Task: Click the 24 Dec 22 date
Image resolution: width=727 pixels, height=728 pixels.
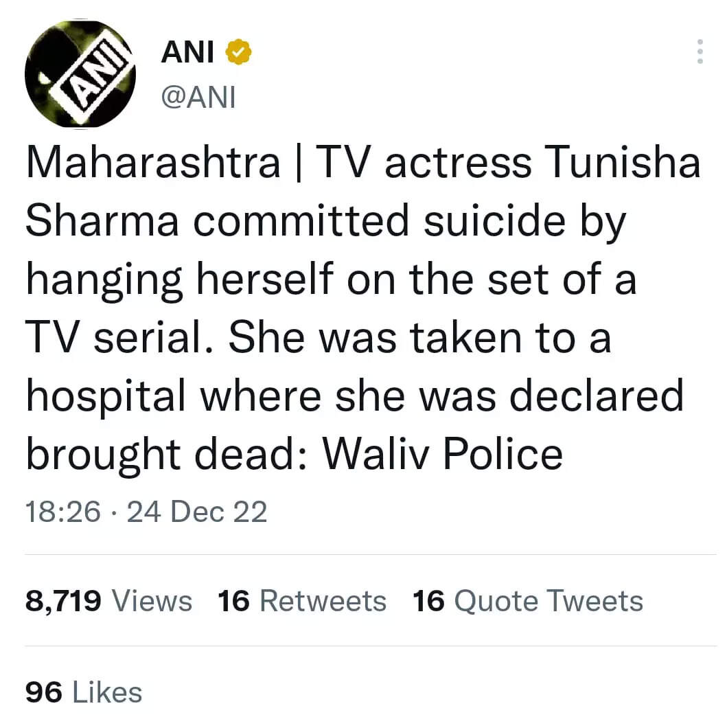Action: pos(196,512)
